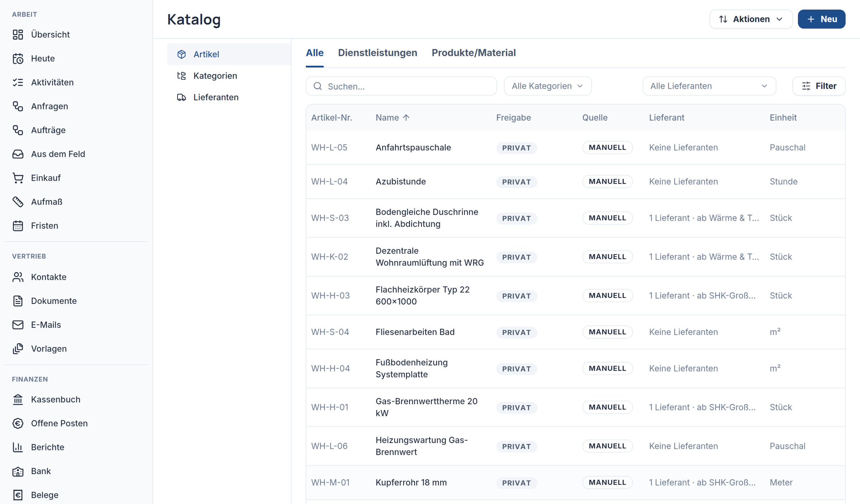
Task: Open the Fristen calendar icon
Action: tap(18, 226)
